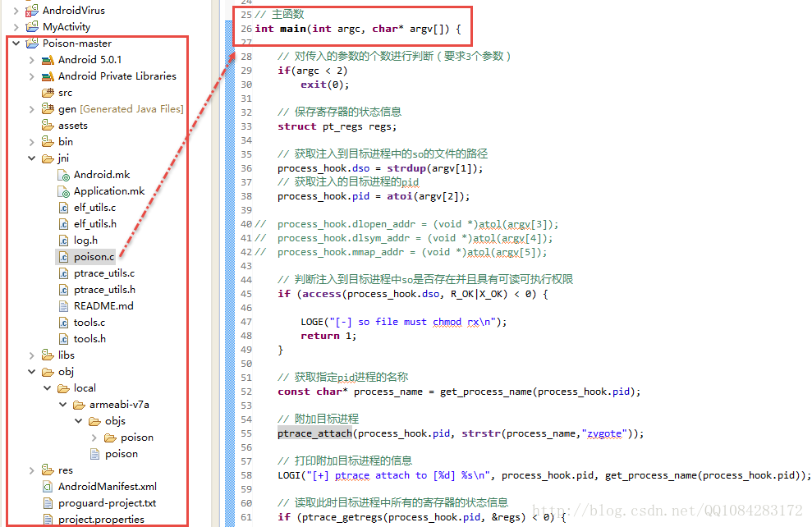
Task: Select the armeabi-v7a folder label
Action: (119, 405)
